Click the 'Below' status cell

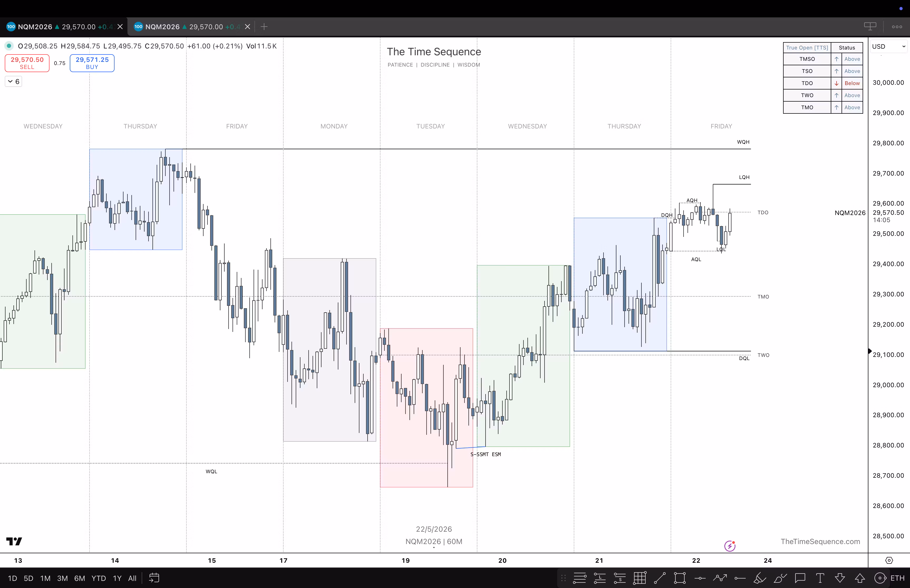coord(852,83)
